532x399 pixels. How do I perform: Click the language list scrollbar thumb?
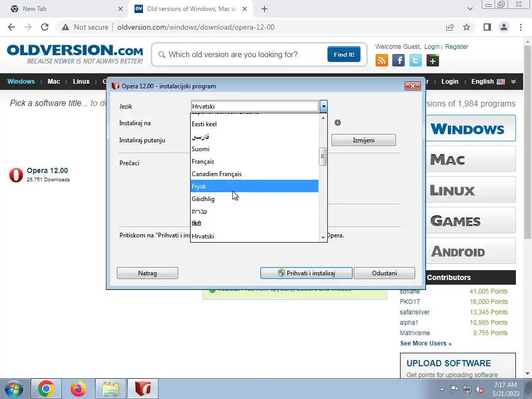(323, 157)
